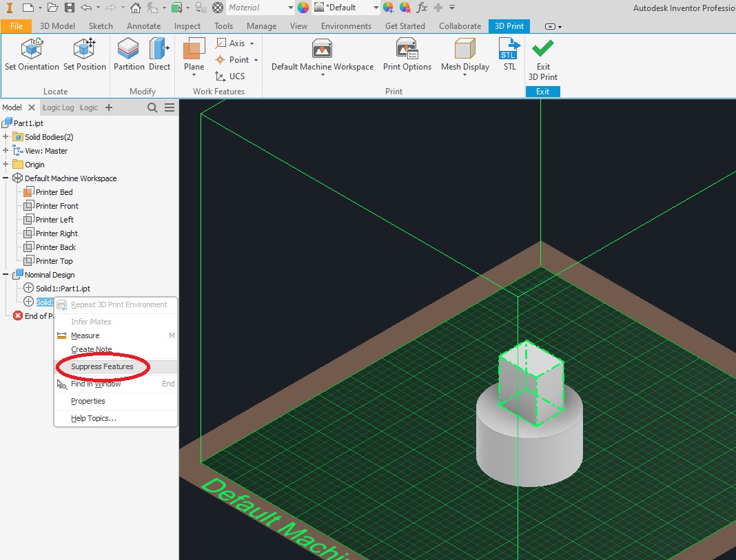This screenshot has width=736, height=560.
Task: Switch to the Sketch tab
Action: point(101,25)
